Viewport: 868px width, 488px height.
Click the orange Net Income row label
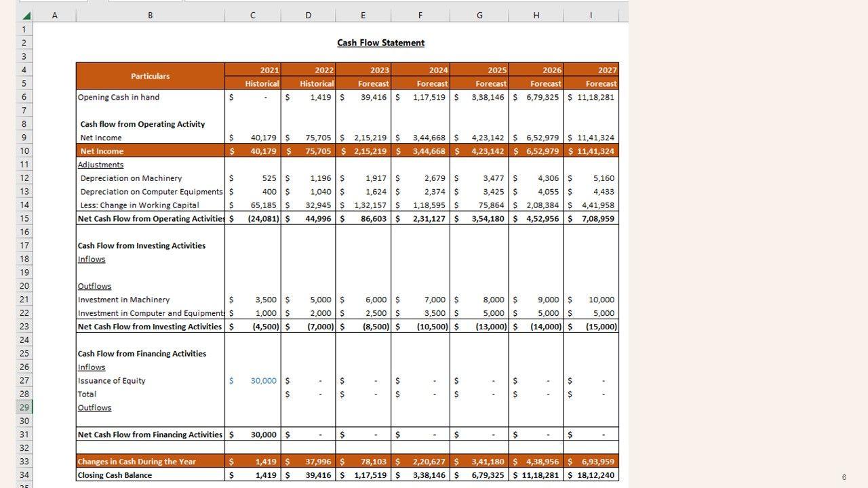(102, 151)
